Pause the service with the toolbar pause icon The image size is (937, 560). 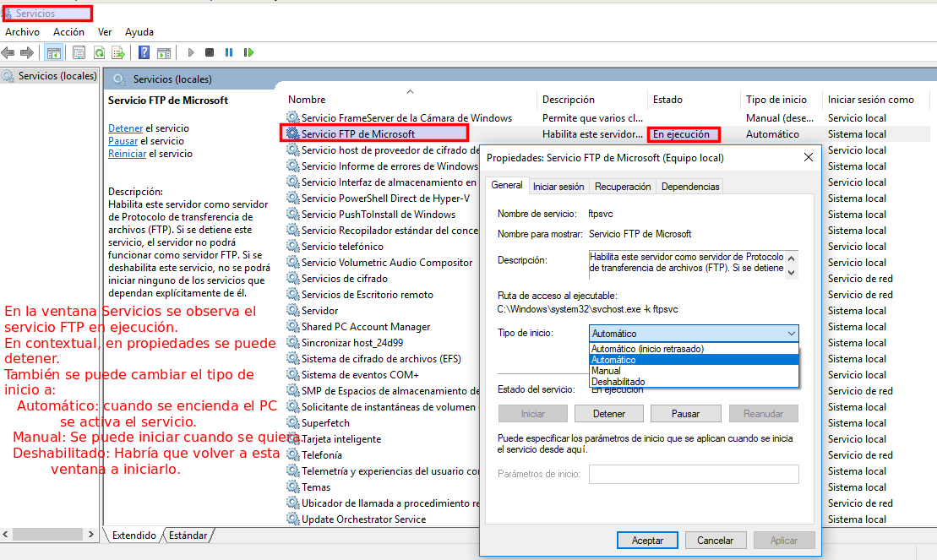(x=229, y=52)
